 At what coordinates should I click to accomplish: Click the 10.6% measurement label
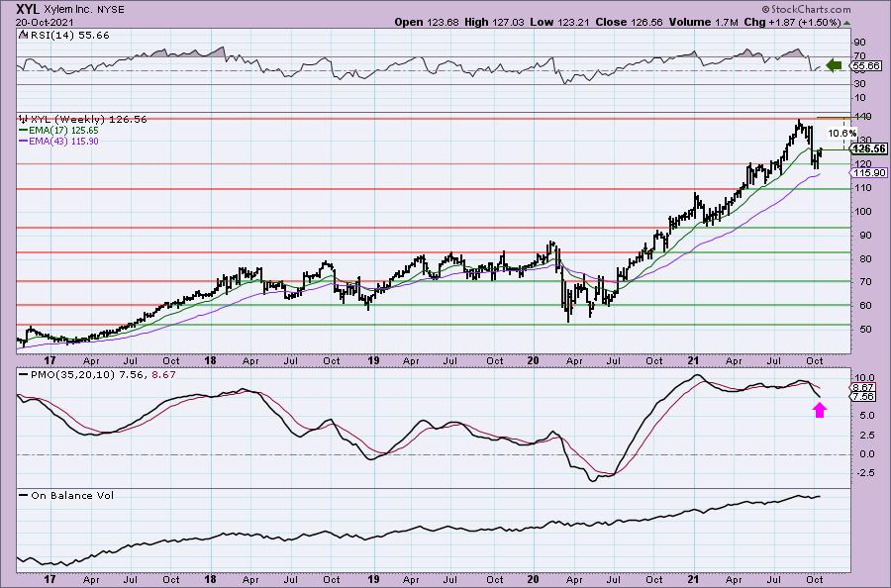(x=842, y=133)
